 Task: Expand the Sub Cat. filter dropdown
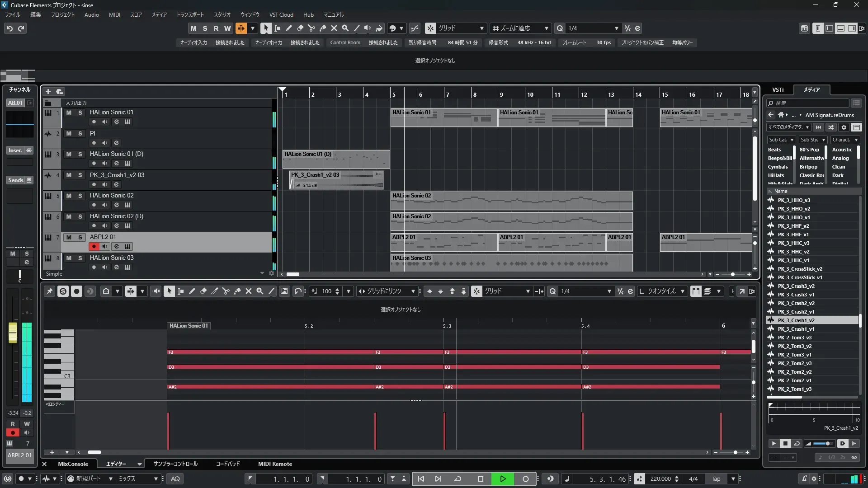coord(781,140)
